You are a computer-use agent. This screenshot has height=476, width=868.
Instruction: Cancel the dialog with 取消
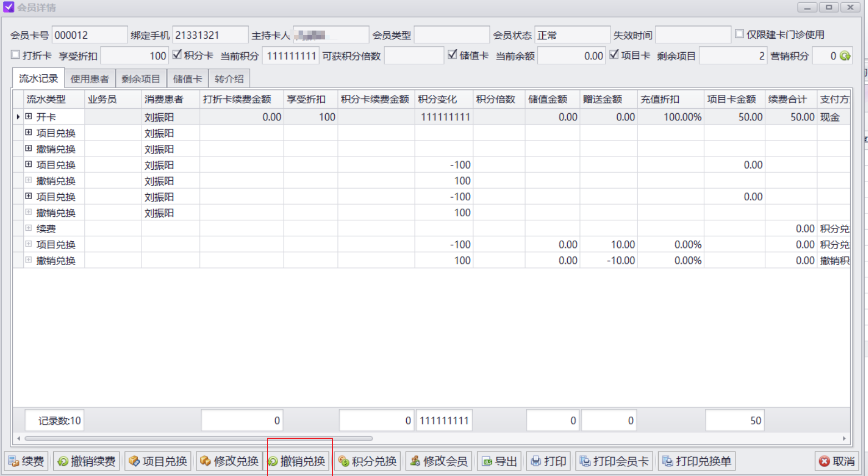(x=837, y=461)
